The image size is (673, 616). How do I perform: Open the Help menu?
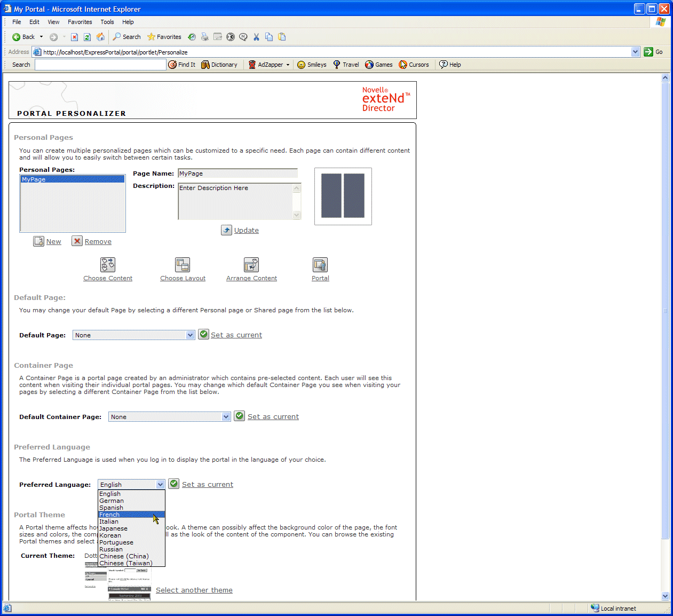(x=128, y=22)
